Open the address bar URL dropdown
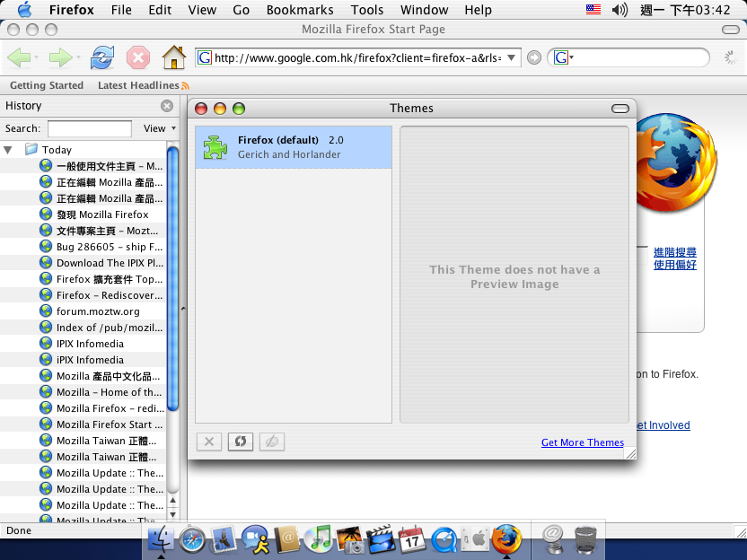The width and height of the screenshot is (747, 560). pyautogui.click(x=512, y=58)
